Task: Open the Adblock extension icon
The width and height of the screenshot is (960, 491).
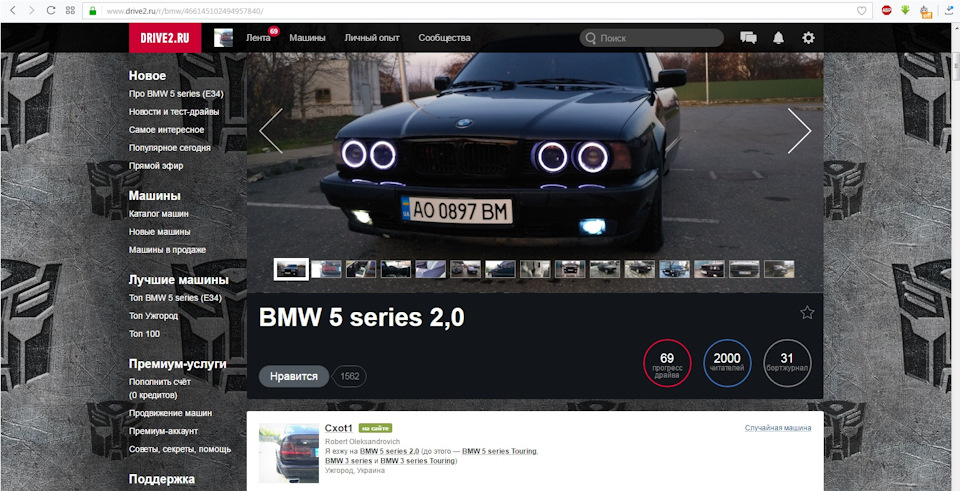Action: (886, 10)
